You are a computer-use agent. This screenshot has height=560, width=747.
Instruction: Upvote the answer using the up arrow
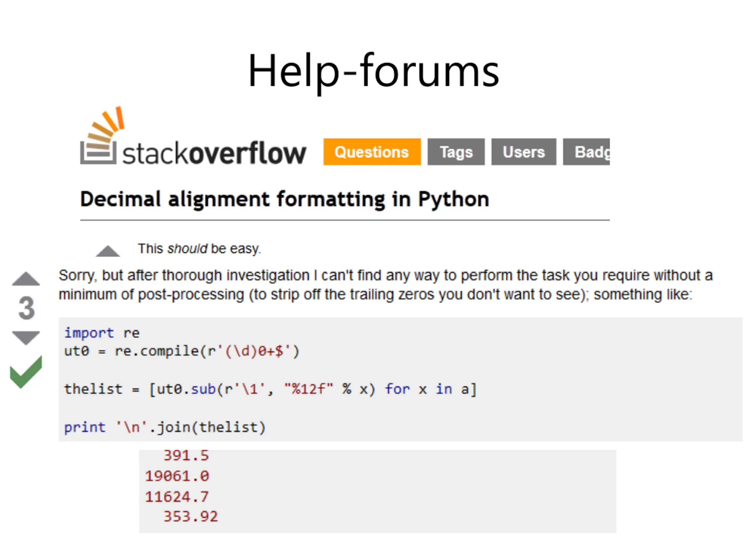(x=26, y=279)
